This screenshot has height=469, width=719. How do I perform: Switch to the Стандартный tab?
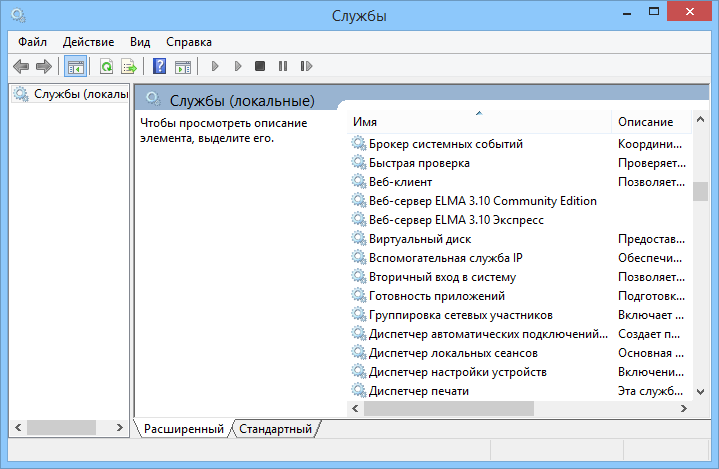pos(275,429)
